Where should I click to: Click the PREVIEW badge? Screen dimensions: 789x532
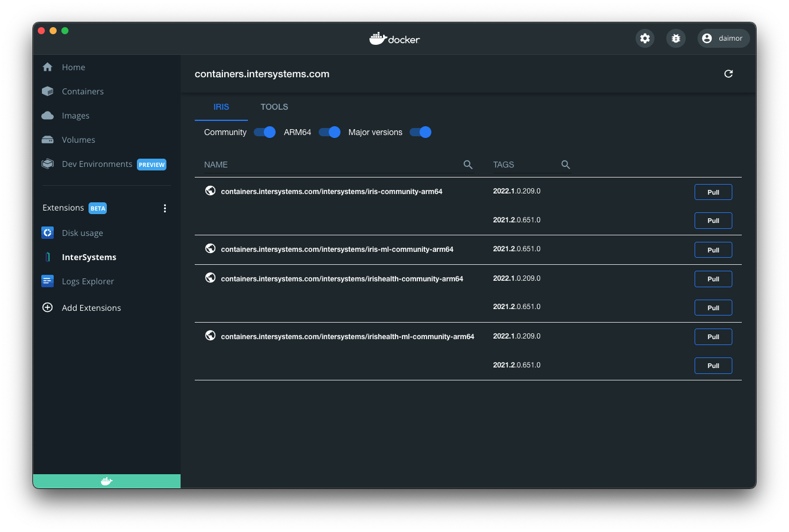point(152,165)
